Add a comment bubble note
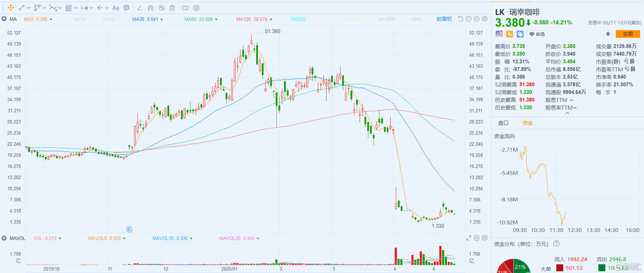The image size is (644, 273). 127,8
